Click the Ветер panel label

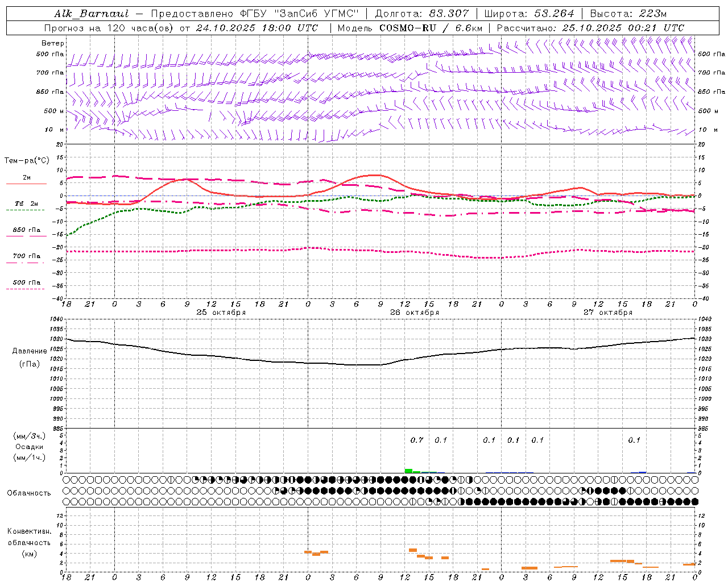tap(53, 43)
